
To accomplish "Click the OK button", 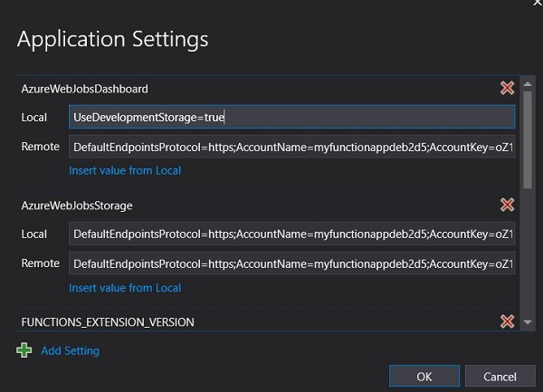I will (424, 376).
